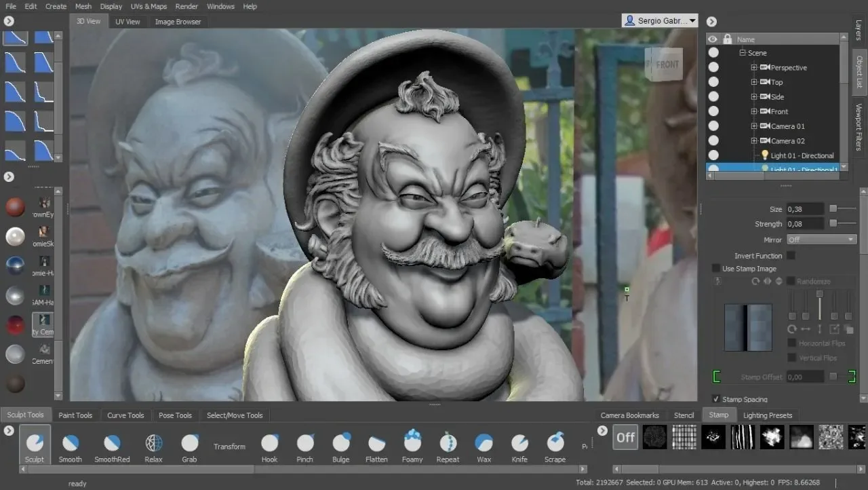Image resolution: width=868 pixels, height=490 pixels.
Task: Switch to the UV View tab
Action: coord(127,22)
